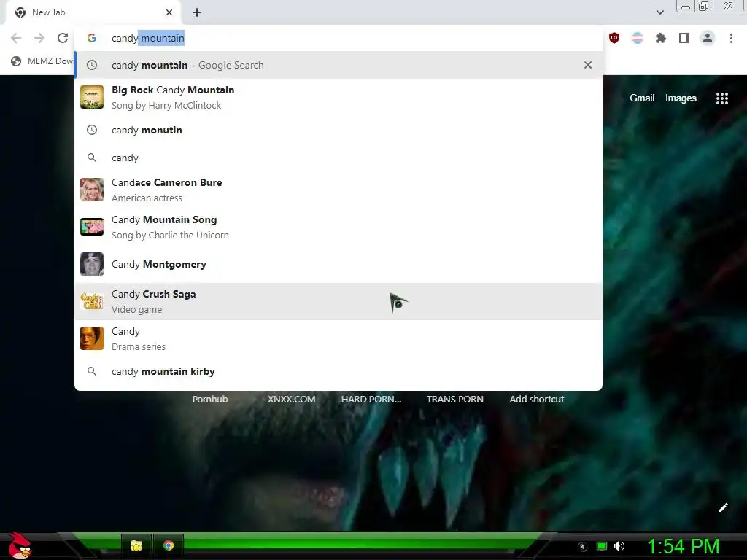This screenshot has height=560, width=747.
Task: Remove candy mountain suggestion with X
Action: coord(588,65)
